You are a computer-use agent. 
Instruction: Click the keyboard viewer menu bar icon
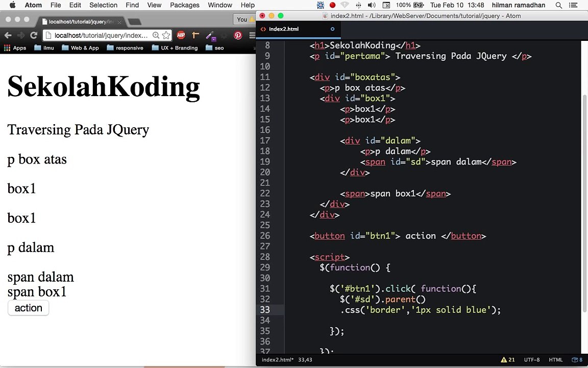tap(386, 5)
